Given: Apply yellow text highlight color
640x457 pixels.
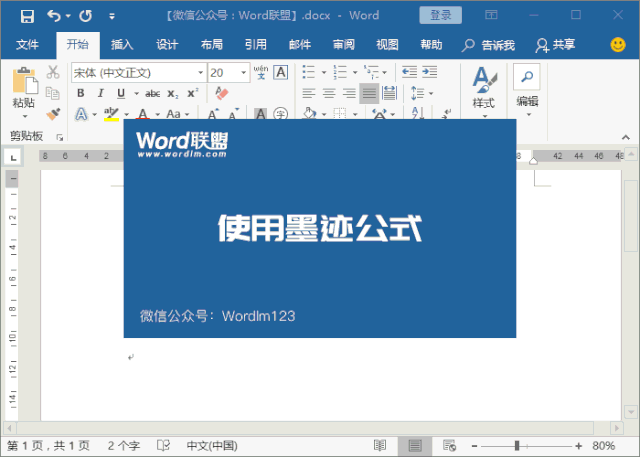Looking at the screenshot, I should [x=111, y=114].
